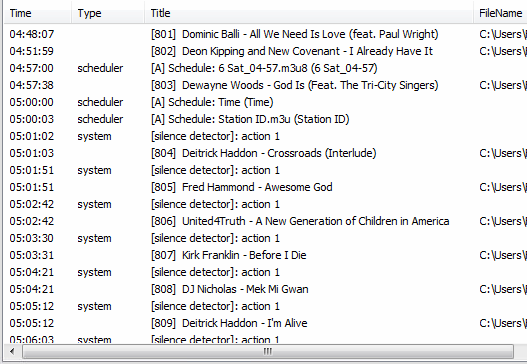This screenshot has height=364, width=527.
Task: Sort log by Time column header
Action: (38, 13)
